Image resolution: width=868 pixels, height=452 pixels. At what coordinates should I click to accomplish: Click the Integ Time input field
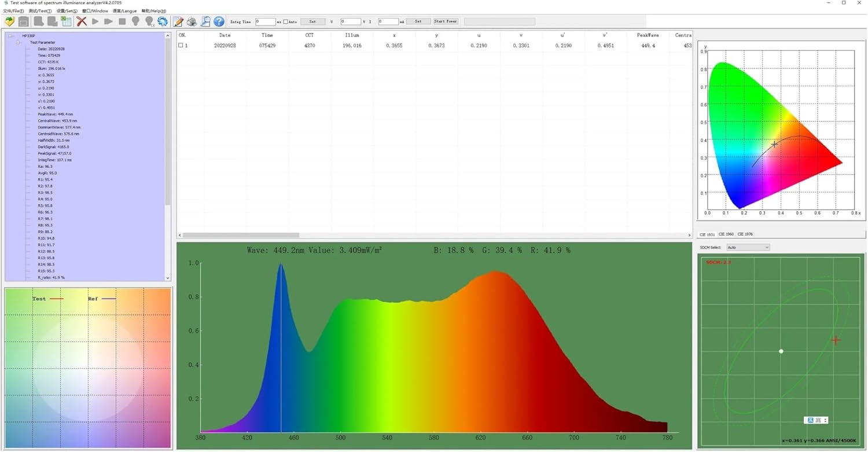coord(265,21)
